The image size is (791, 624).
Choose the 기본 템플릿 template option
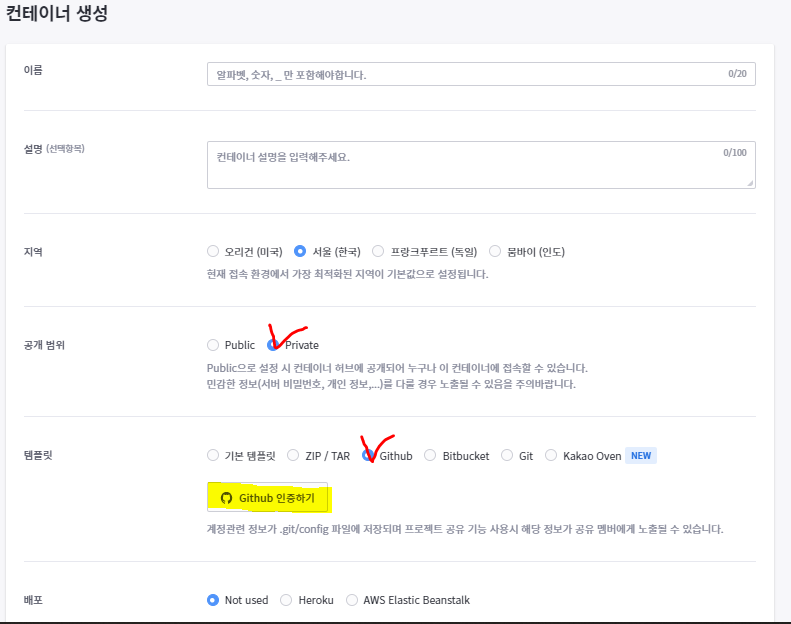(x=213, y=456)
